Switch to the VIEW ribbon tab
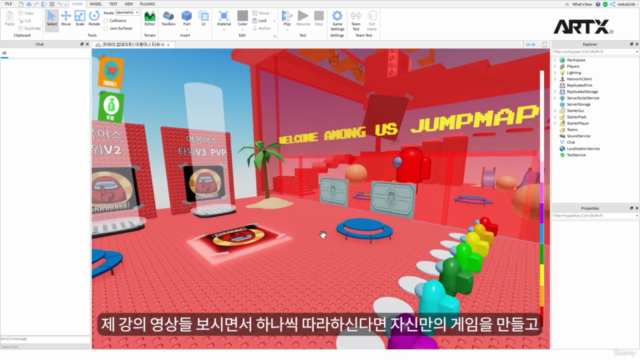Viewport: 640px width, 360px height. (129, 4)
